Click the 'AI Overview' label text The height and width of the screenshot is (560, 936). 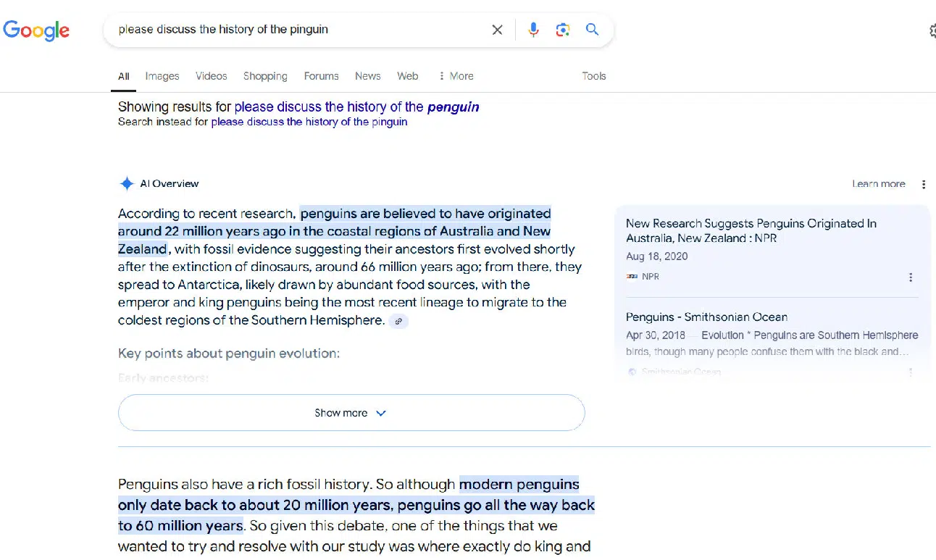(170, 184)
